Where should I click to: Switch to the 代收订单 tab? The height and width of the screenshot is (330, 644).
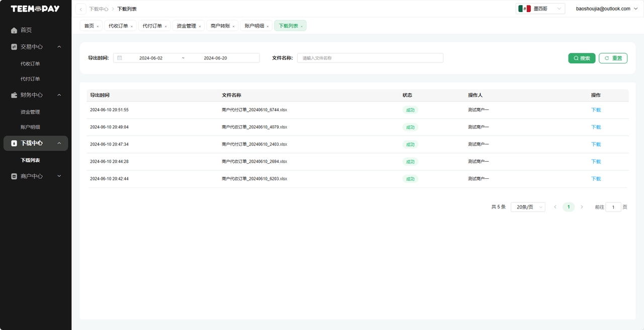pyautogui.click(x=118, y=26)
